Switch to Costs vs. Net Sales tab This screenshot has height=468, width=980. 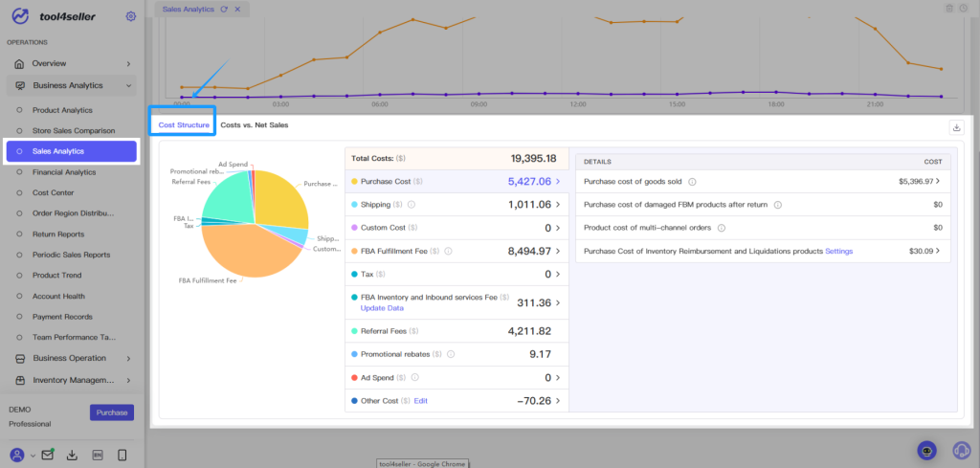pos(255,125)
